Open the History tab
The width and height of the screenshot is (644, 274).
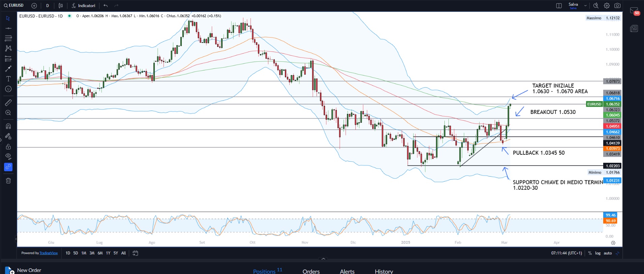384,271
